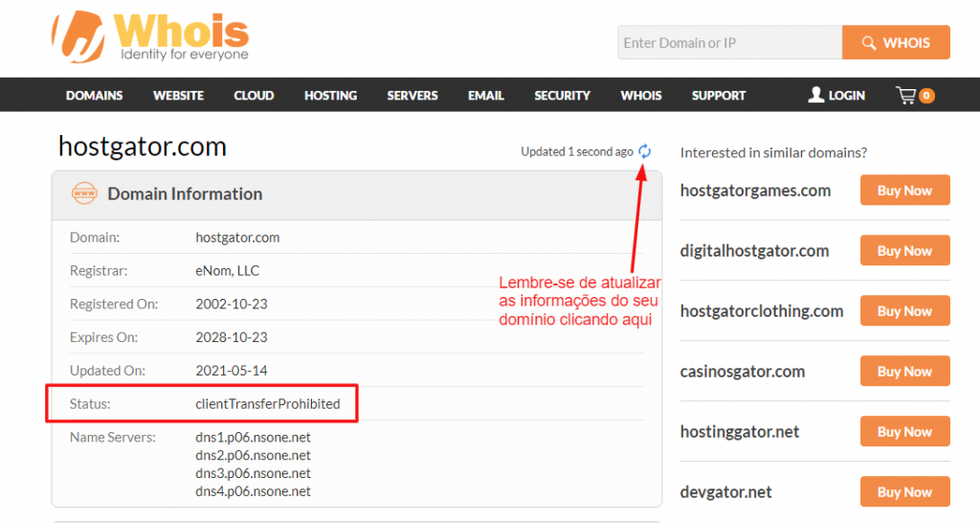The width and height of the screenshot is (980, 523).
Task: Click the www Domain Information icon
Action: 84,193
